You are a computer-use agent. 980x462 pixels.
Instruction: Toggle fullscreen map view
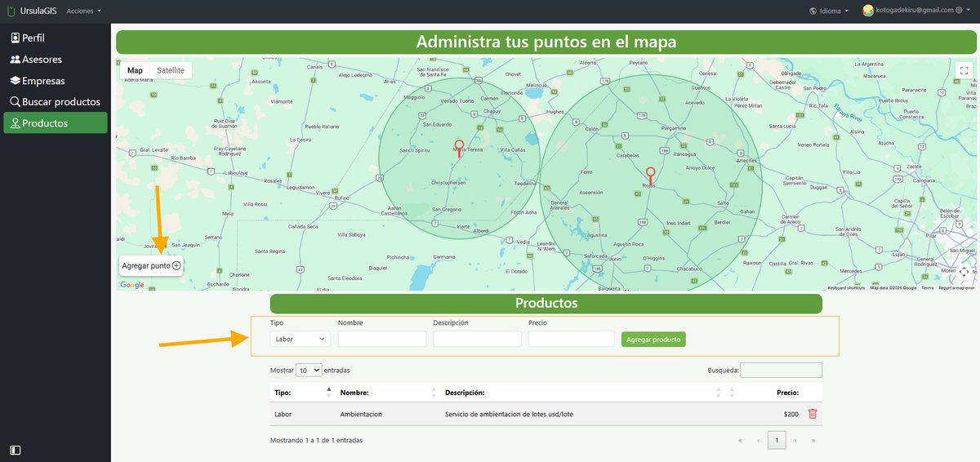click(964, 71)
